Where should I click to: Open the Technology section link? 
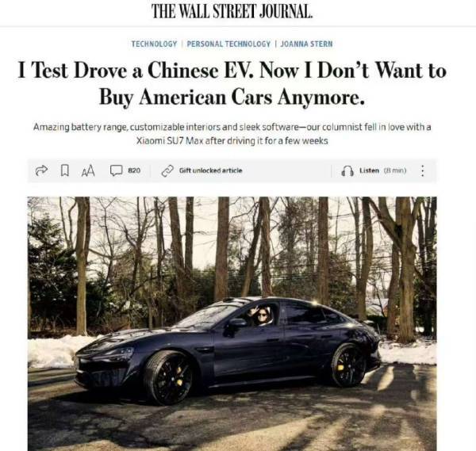pyautogui.click(x=154, y=44)
